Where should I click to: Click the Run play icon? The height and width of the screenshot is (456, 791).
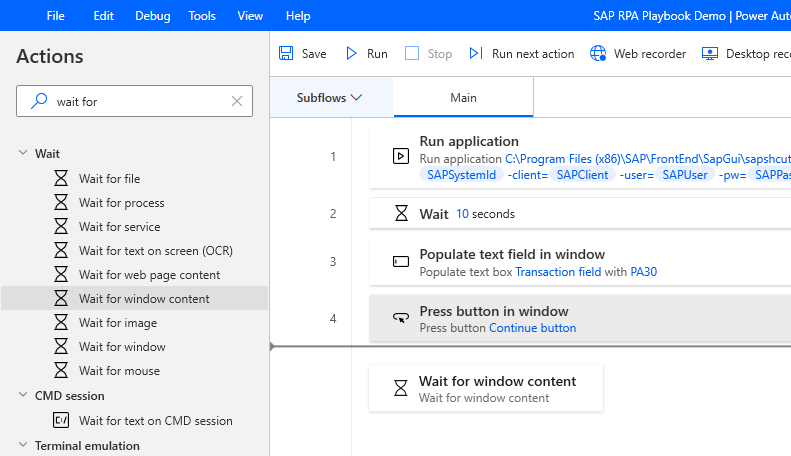(x=351, y=53)
